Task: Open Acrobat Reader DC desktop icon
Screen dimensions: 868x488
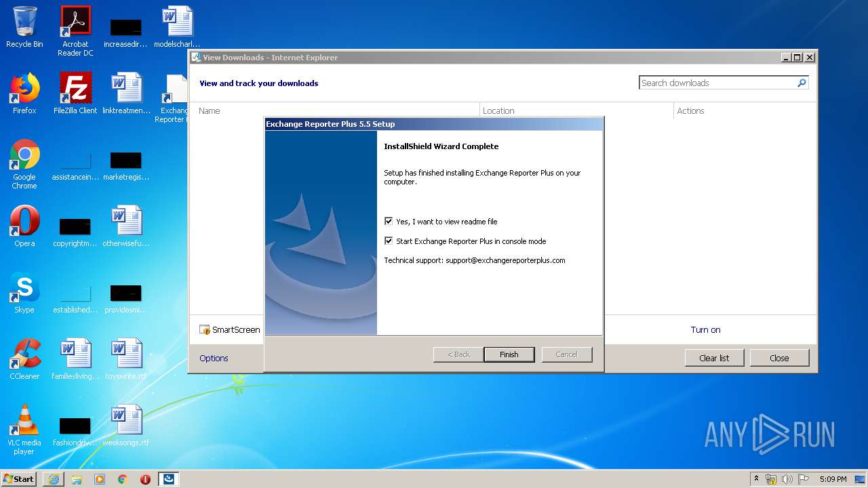Action: [75, 30]
